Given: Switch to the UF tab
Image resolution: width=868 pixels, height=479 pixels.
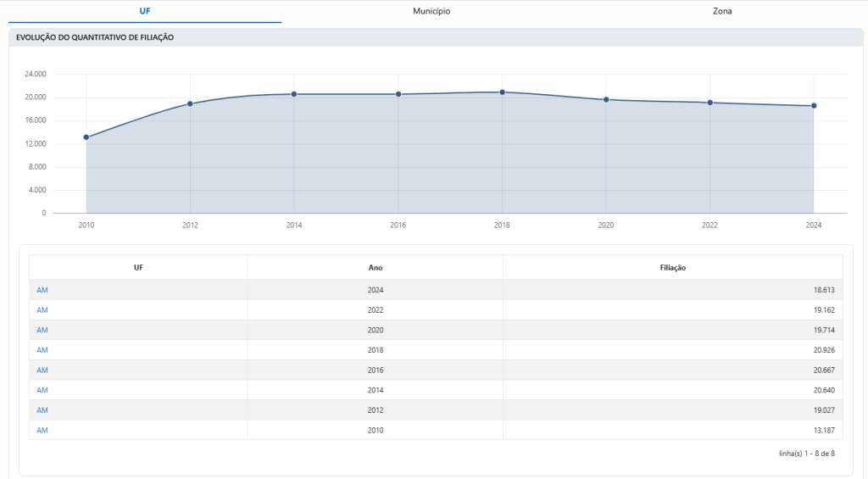Looking at the screenshot, I should [145, 11].
